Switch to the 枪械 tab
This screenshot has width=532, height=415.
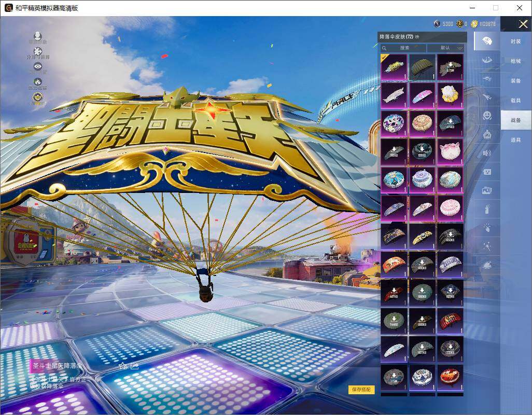tap(516, 61)
